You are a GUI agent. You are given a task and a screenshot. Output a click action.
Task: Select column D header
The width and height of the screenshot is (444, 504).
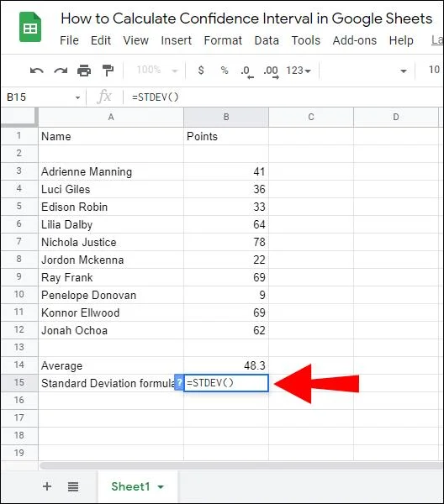[396, 117]
